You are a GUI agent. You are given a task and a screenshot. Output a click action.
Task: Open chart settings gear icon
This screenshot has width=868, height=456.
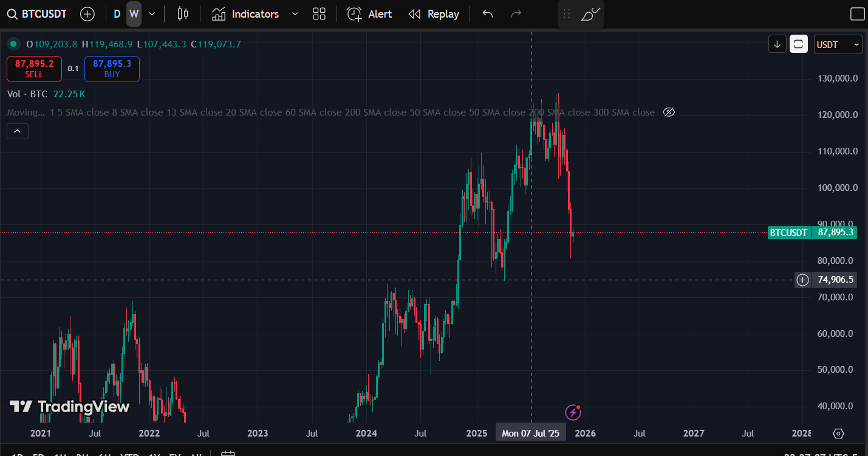point(839,434)
